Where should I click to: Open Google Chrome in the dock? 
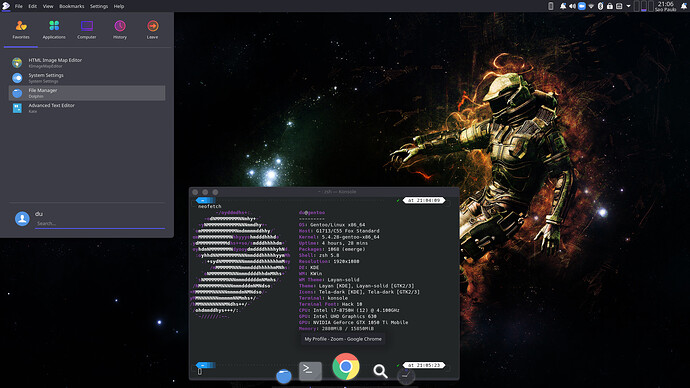coord(346,366)
